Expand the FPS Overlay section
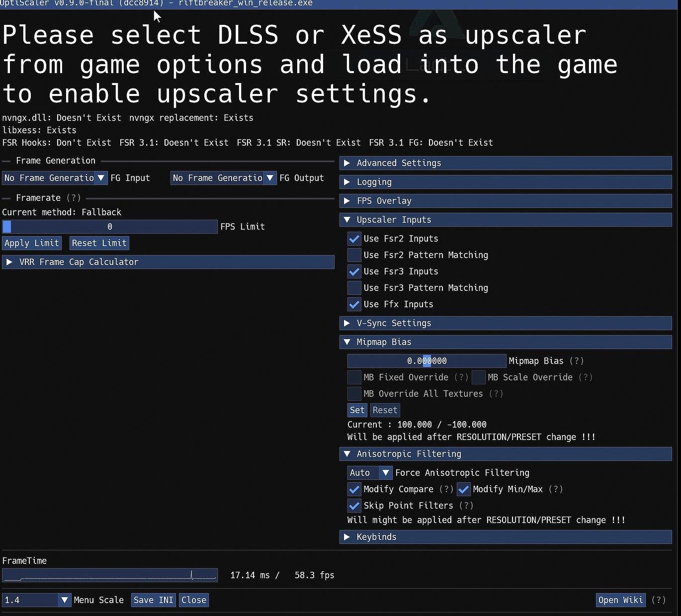This screenshot has width=681, height=616. coord(506,201)
